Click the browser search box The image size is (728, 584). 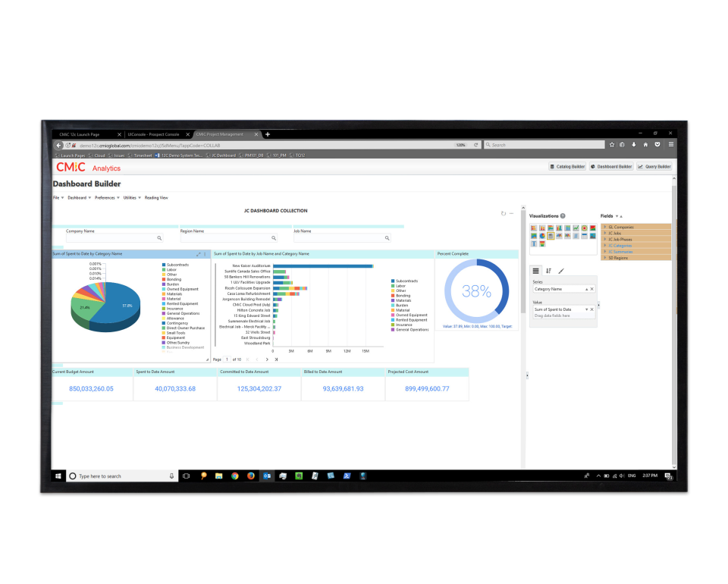click(544, 145)
